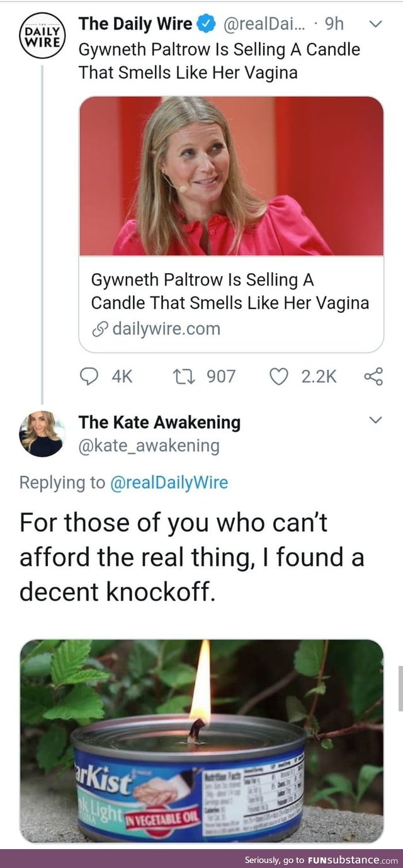The image size is (403, 868).
Task: Open the Daily Wire profile avatar
Action: click(x=42, y=37)
